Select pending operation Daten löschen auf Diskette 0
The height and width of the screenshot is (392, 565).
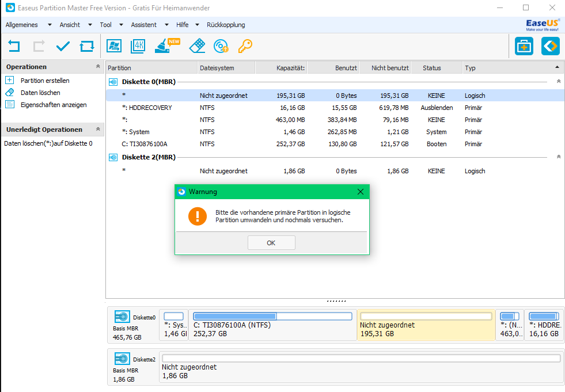[48, 143]
